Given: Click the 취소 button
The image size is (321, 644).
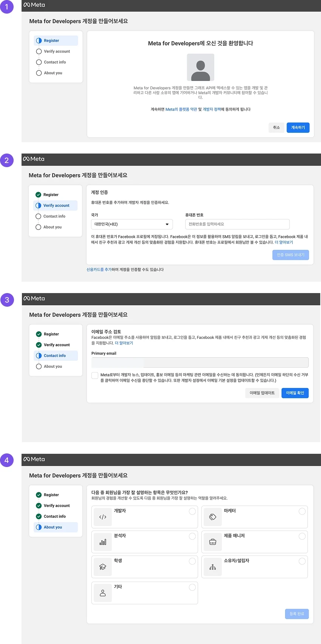Looking at the screenshot, I should [276, 127].
